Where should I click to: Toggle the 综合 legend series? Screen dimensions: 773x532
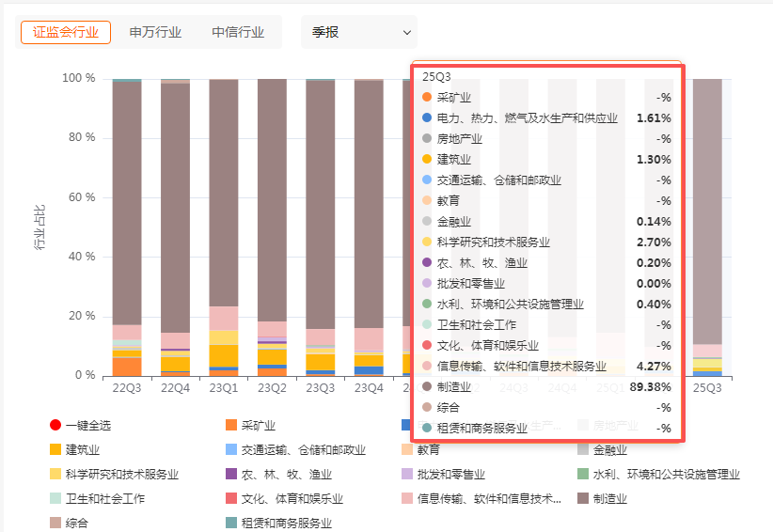(70, 523)
